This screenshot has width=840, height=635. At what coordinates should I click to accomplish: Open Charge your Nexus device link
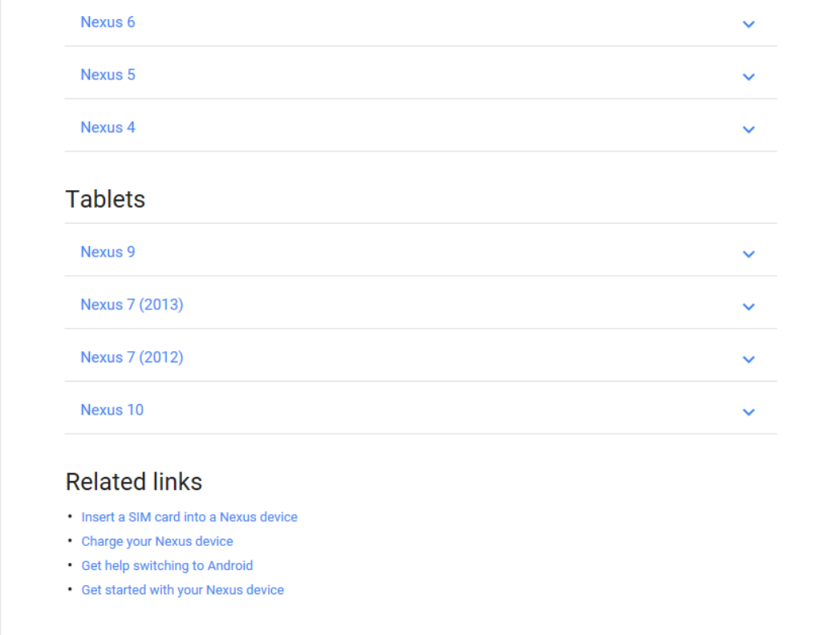tap(157, 541)
